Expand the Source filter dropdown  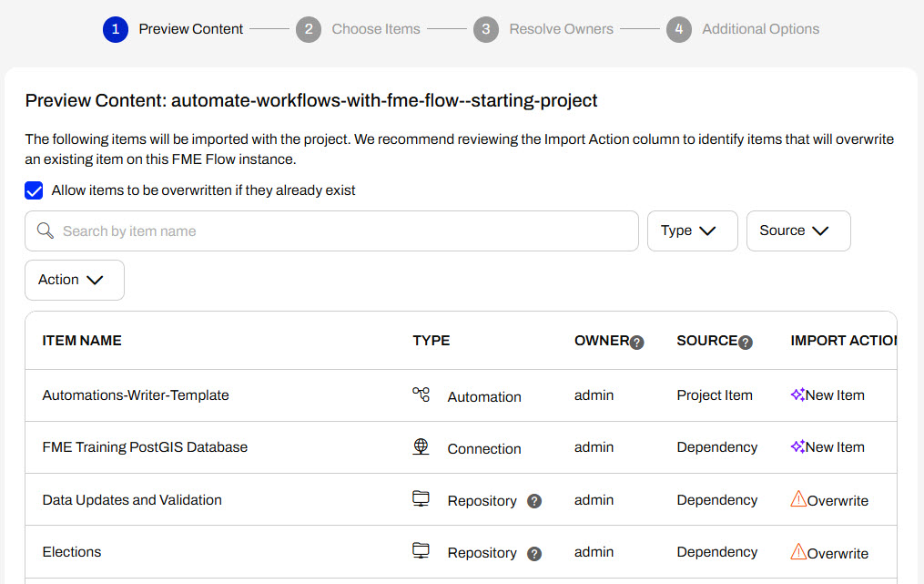pos(797,231)
